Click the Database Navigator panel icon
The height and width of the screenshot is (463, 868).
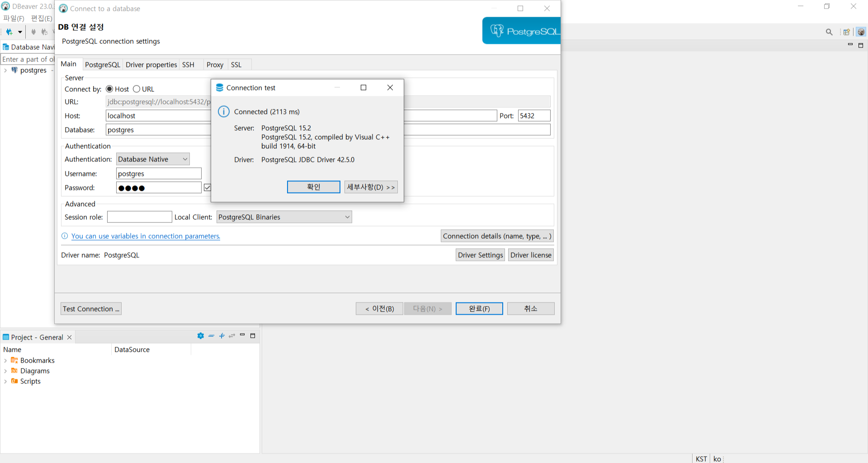point(6,47)
